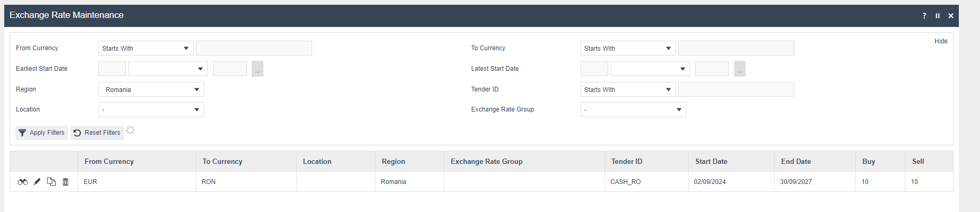Open Earliest Start Date picker ellipsis button

[x=258, y=69]
